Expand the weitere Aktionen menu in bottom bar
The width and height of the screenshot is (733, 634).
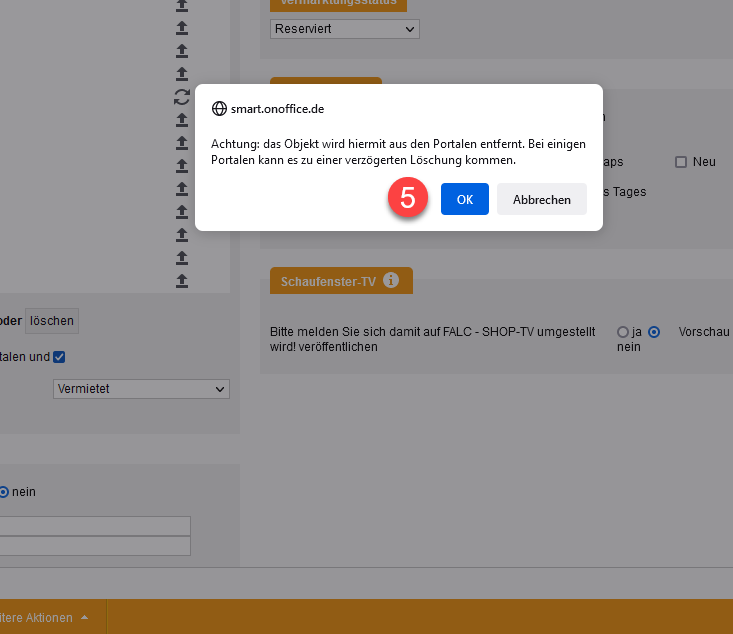(x=45, y=618)
